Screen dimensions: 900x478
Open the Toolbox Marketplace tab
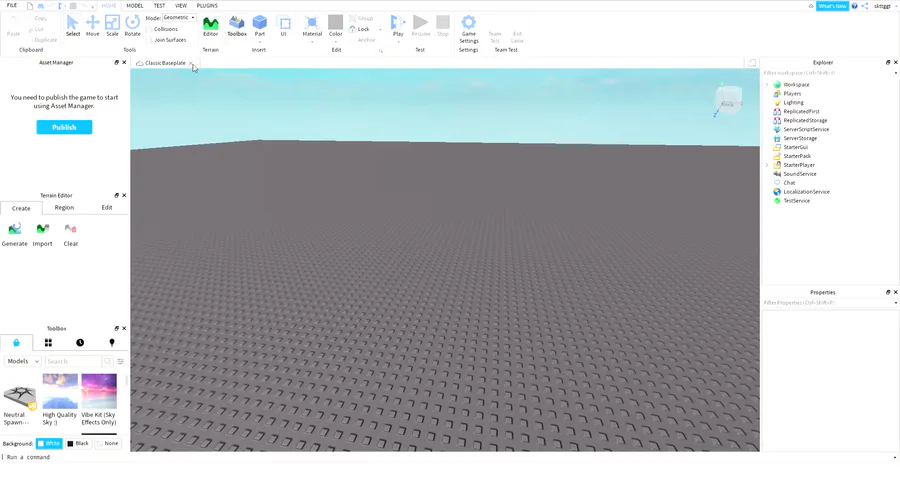[16, 343]
